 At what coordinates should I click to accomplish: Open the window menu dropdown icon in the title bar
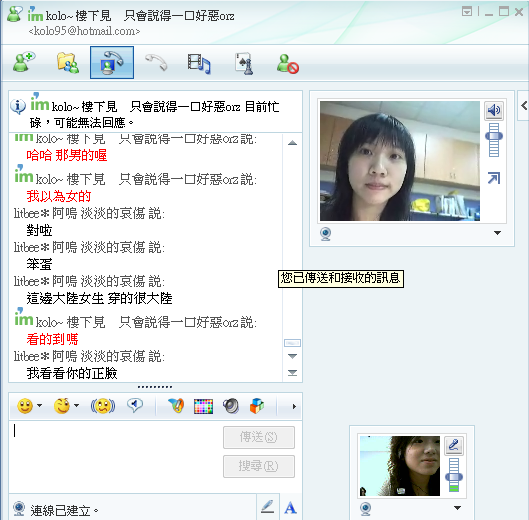pyautogui.click(x=467, y=11)
